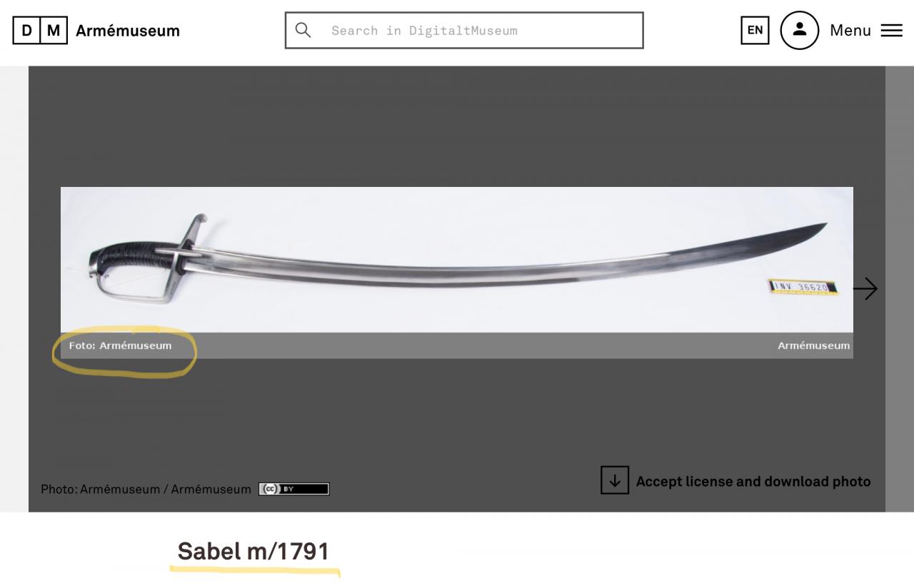Viewport: 914px width, 588px height.
Task: Click Accept license and download photo
Action: (x=753, y=482)
